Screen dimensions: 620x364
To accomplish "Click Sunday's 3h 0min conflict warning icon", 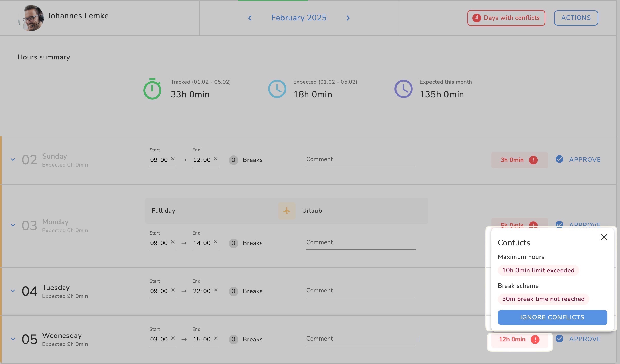I will pos(533,160).
